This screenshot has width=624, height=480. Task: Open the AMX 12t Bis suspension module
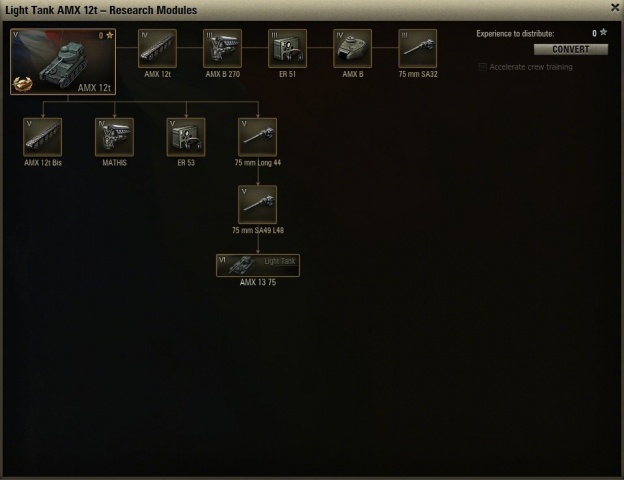click(x=43, y=137)
